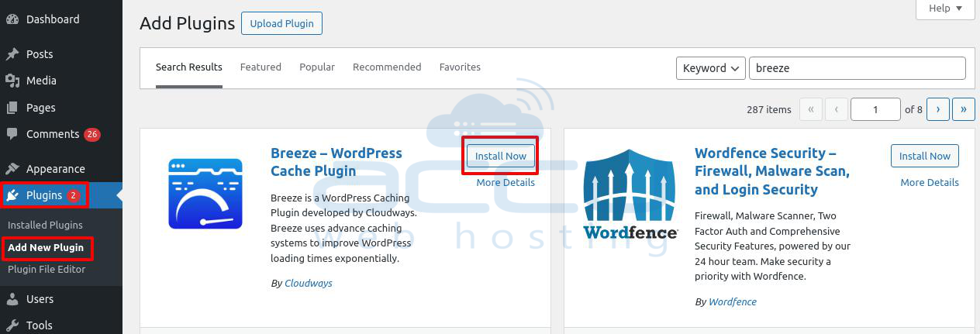This screenshot has height=334, width=980.
Task: Click the Comments speech bubble icon
Action: (x=12, y=134)
